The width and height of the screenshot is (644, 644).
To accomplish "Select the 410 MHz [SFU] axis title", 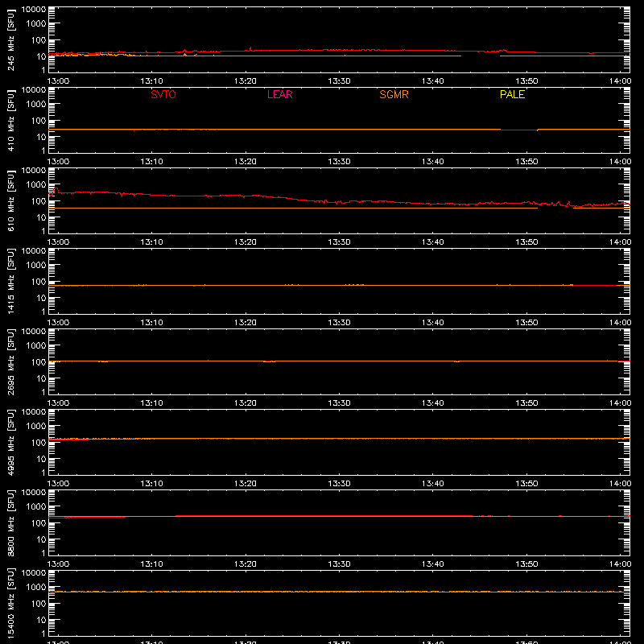I will 11,120.
